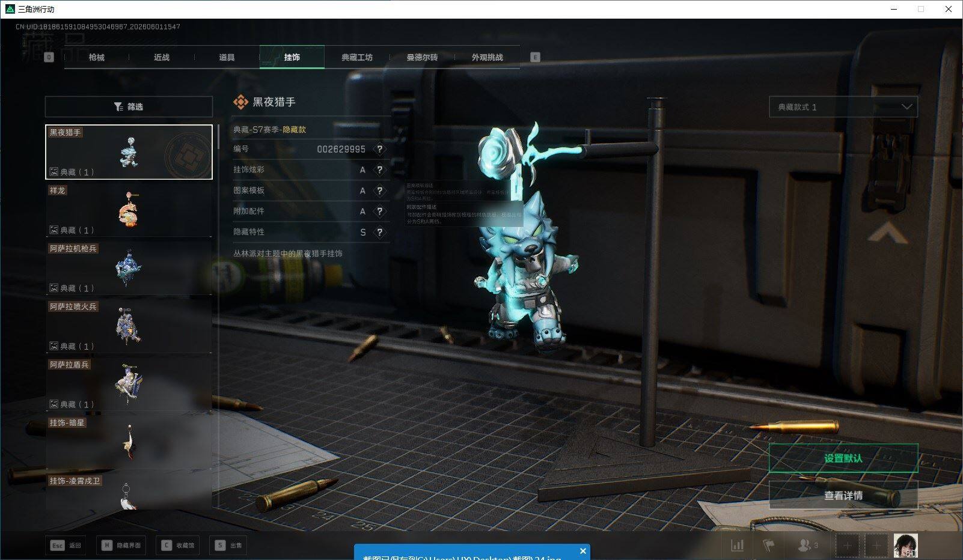The height and width of the screenshot is (560, 963).
Task: Select the 道具 tab
Action: tap(227, 57)
